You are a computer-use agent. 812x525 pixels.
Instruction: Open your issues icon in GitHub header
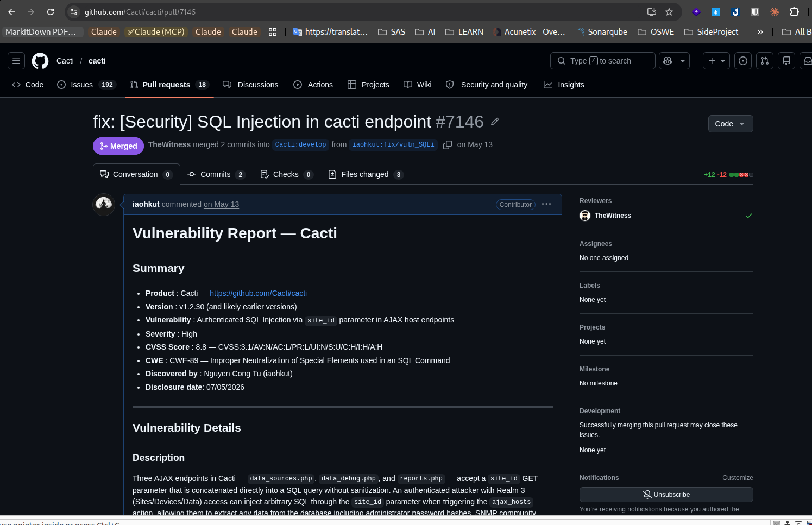coord(743,61)
